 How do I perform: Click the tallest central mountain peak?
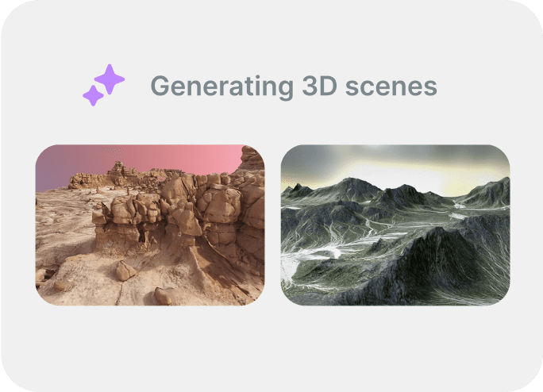click(x=352, y=189)
